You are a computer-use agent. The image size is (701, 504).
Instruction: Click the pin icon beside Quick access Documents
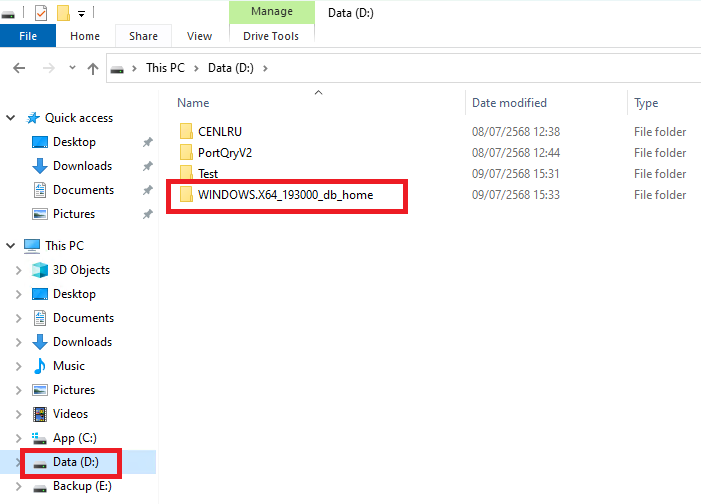click(148, 190)
